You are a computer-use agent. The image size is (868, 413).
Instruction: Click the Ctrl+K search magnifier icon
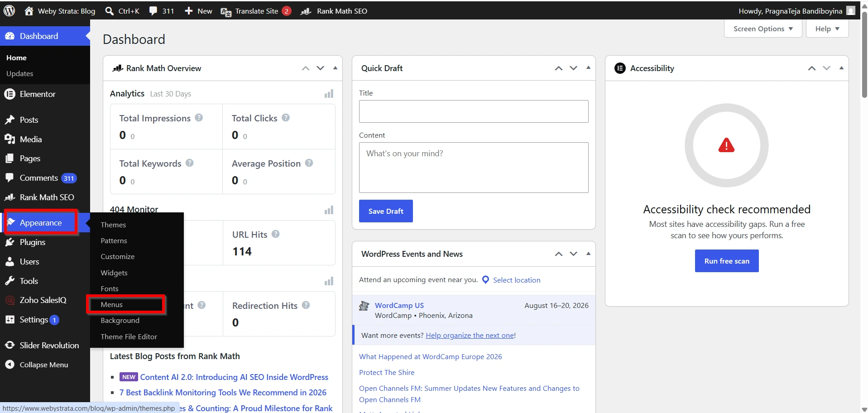tap(109, 11)
